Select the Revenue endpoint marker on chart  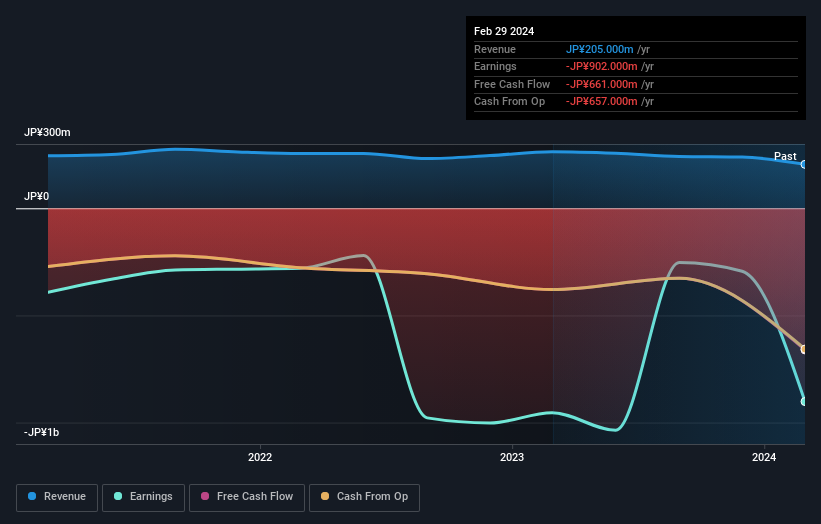(804, 164)
